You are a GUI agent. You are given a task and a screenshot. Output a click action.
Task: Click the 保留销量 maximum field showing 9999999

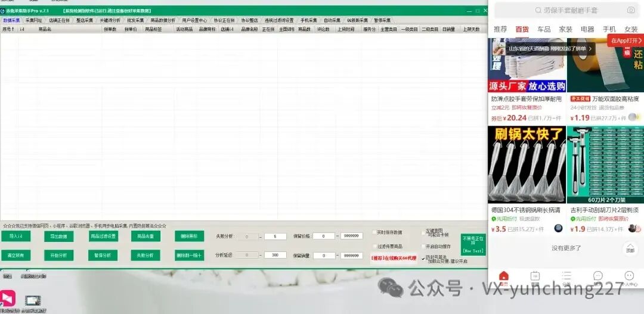(x=352, y=255)
